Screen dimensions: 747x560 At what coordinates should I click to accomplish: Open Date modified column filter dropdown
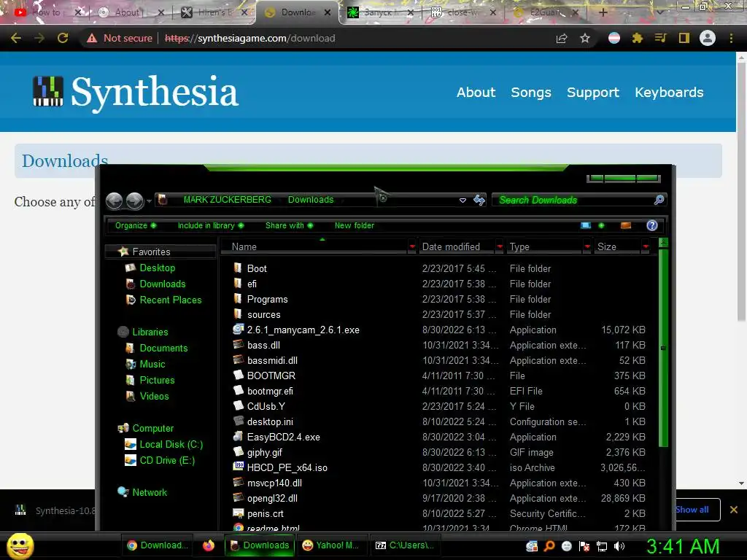click(500, 246)
